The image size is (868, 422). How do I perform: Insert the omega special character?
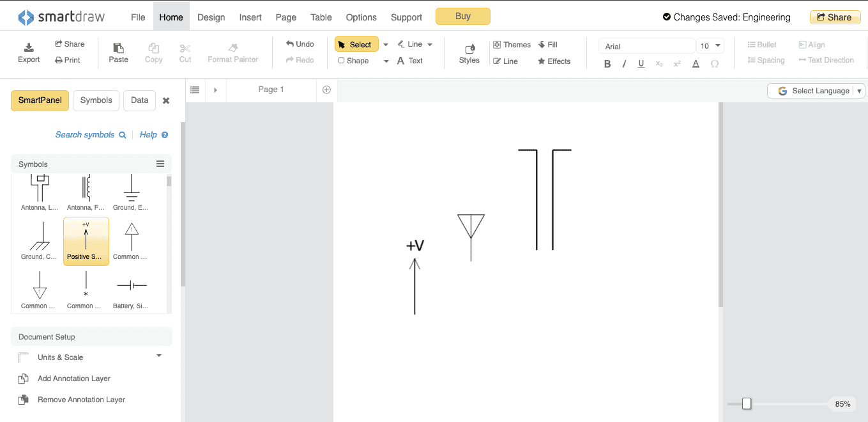click(715, 64)
